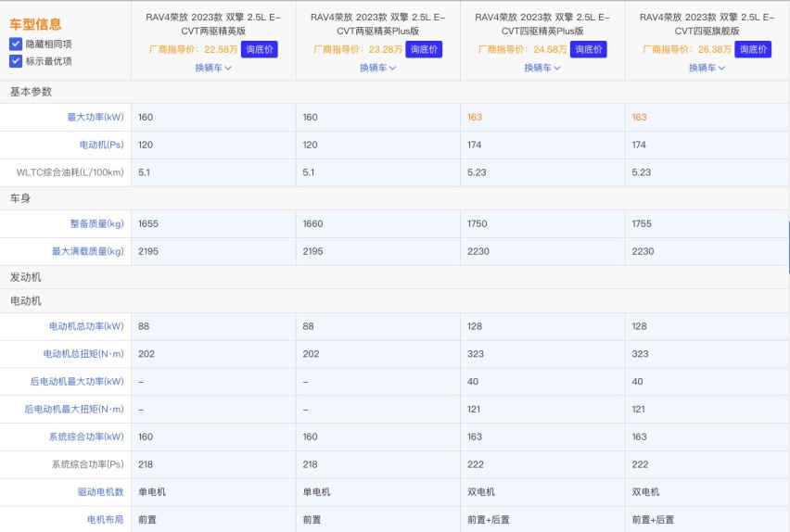Uncheck the 隐藏相同项 checkbox

16,44
